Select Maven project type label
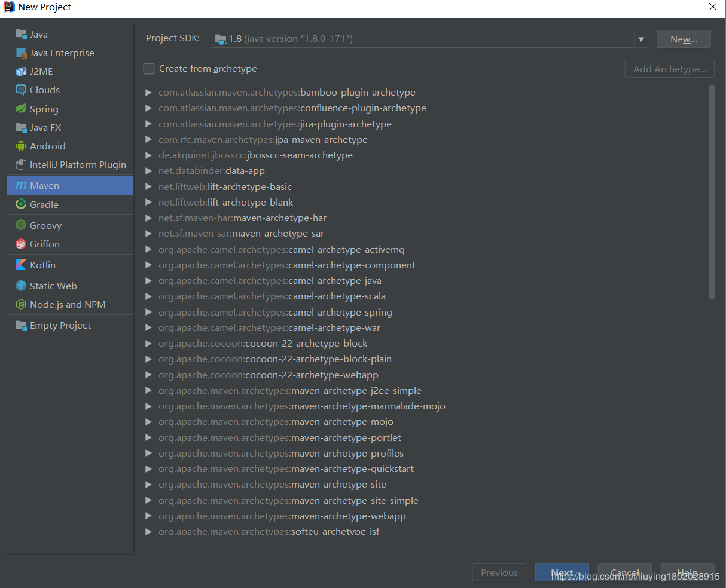726x588 pixels. [44, 186]
